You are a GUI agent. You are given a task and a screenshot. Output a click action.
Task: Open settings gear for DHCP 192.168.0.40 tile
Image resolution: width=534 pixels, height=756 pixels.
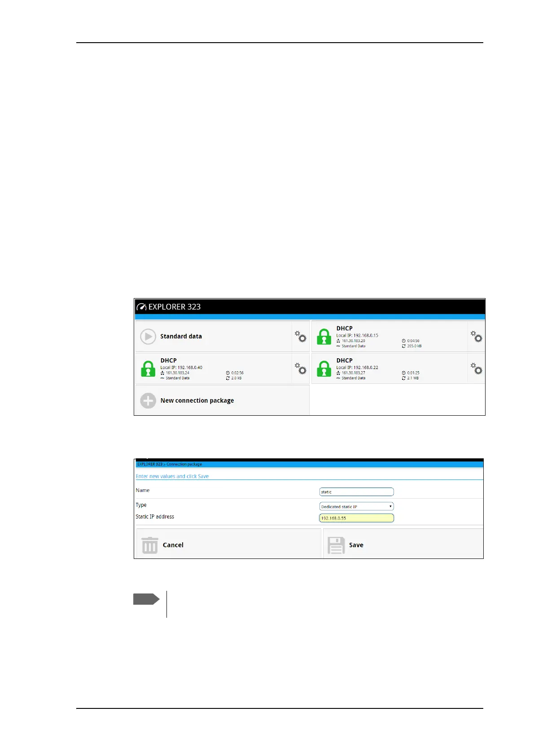click(x=300, y=369)
